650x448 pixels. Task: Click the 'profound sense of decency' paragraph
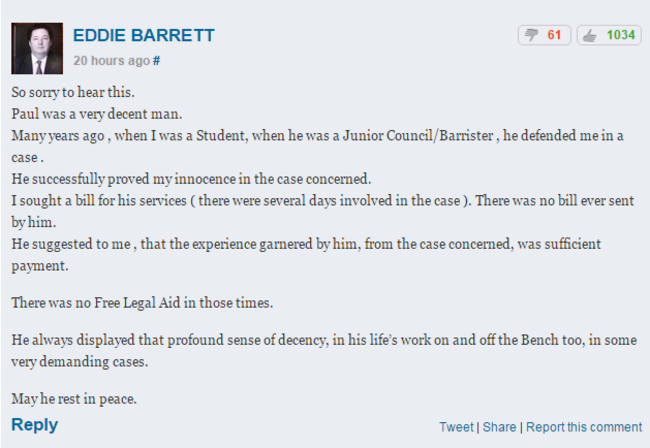(x=324, y=351)
